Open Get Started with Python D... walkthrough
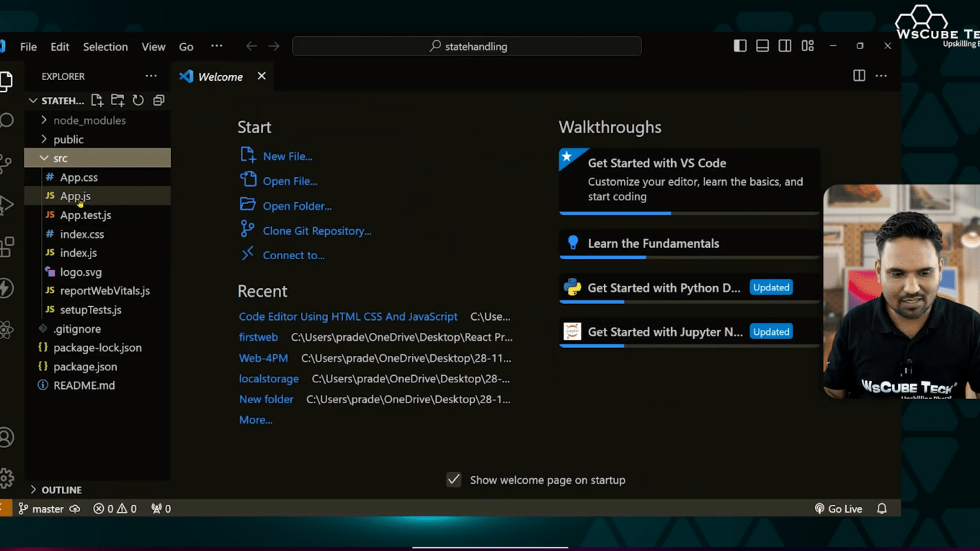Viewport: 980px width, 551px height. coord(690,288)
